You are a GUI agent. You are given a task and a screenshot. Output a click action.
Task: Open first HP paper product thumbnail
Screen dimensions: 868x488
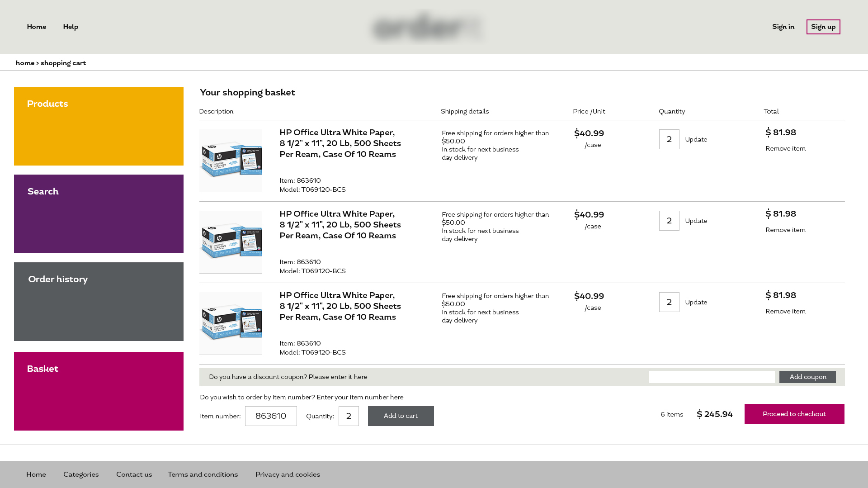click(x=230, y=161)
